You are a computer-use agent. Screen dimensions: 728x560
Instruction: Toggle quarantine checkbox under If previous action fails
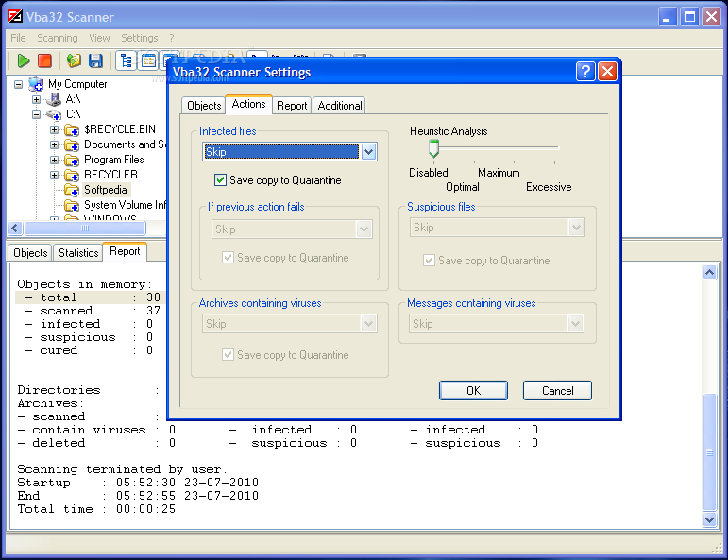(228, 258)
